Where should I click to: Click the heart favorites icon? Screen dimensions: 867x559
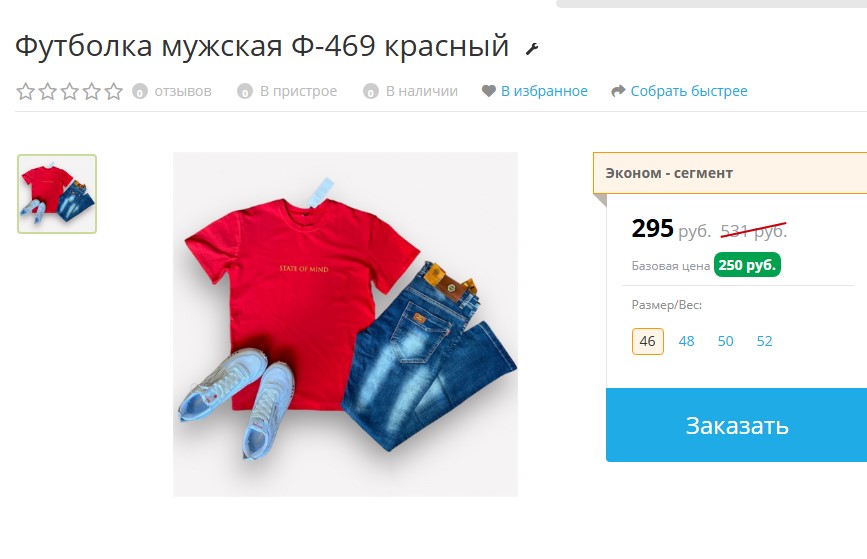tap(488, 91)
